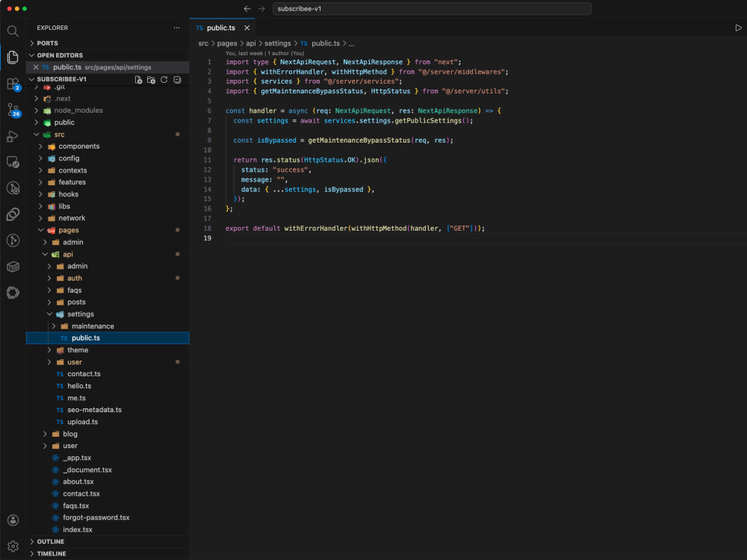Refresh the SUBSCRIBEE-V1 explorer
The image size is (747, 560).
[x=164, y=80]
